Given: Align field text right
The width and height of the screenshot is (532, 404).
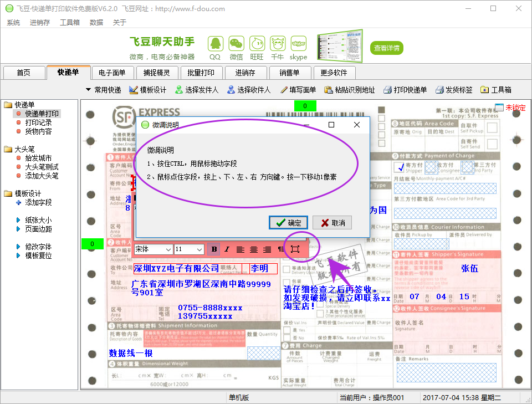Looking at the screenshot, I should [267, 249].
